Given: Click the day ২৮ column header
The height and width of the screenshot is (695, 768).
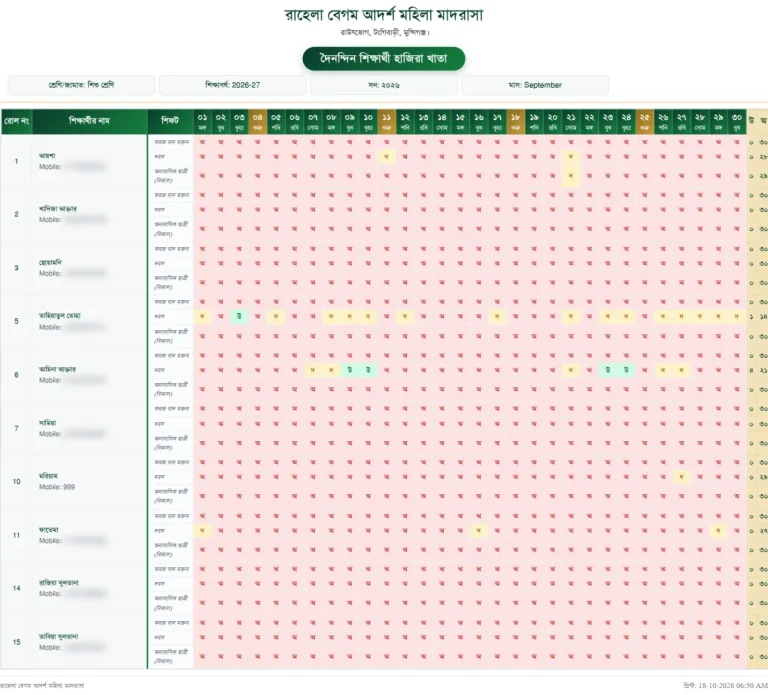Looking at the screenshot, I should coord(700,121).
